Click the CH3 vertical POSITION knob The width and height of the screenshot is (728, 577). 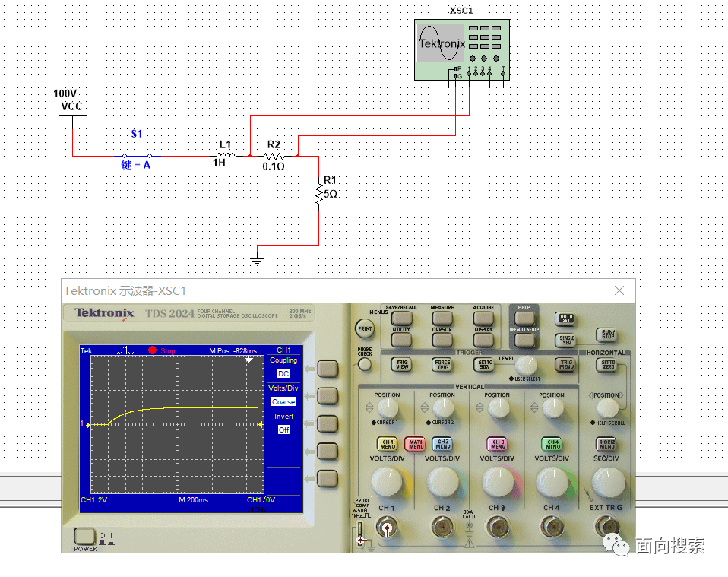[x=499, y=408]
